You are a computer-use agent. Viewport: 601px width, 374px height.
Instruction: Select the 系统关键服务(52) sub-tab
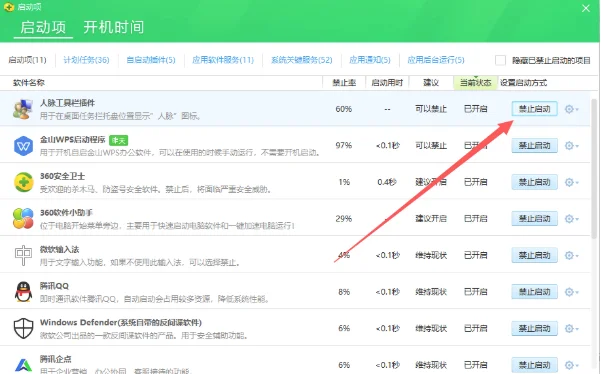click(x=301, y=60)
